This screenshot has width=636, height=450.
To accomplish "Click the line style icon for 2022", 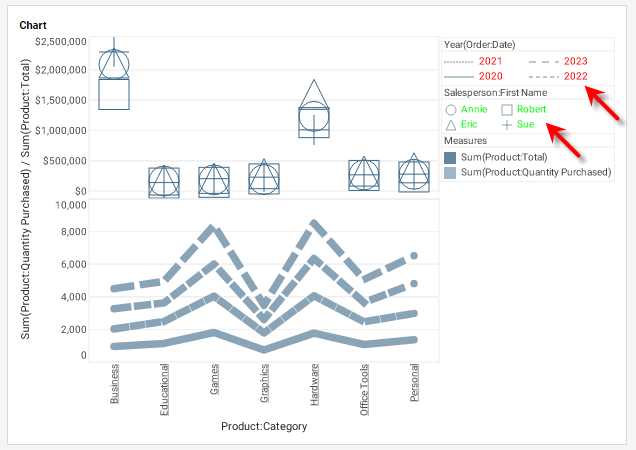I will pyautogui.click(x=542, y=77).
